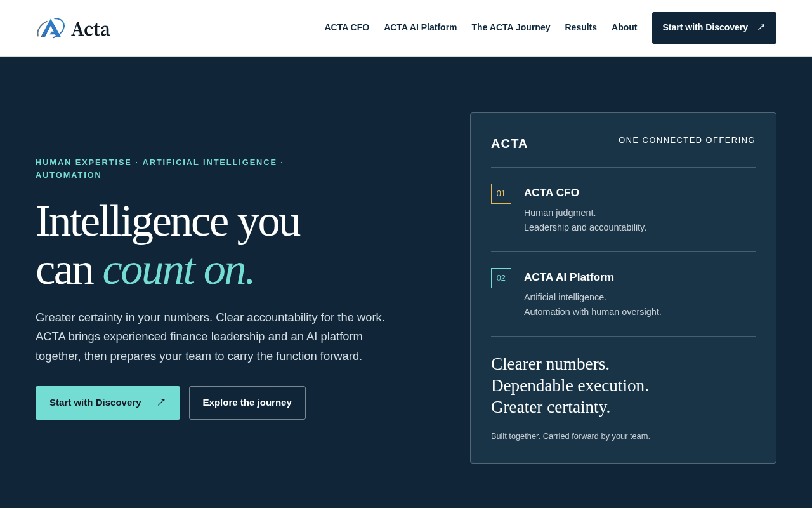This screenshot has width=812, height=508.
Task: Click 'Built together. Carried forward by your team.'
Action: click(x=571, y=436)
